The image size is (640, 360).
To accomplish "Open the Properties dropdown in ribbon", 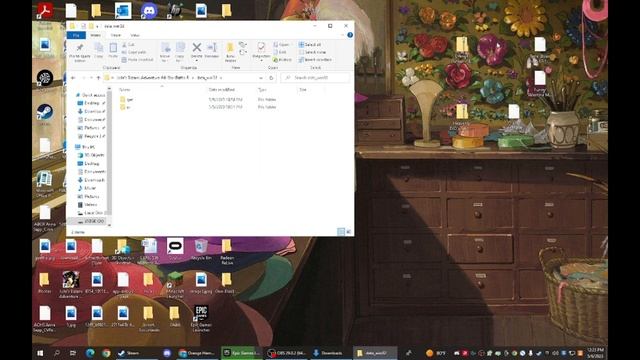I will click(261, 59).
